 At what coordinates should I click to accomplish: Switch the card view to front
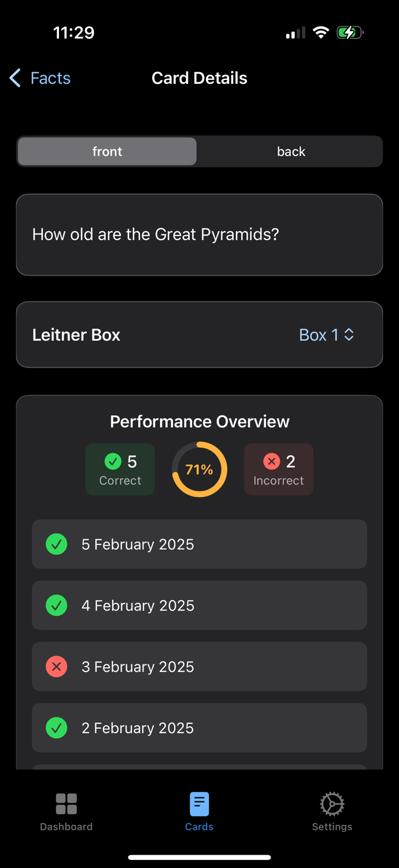[107, 151]
